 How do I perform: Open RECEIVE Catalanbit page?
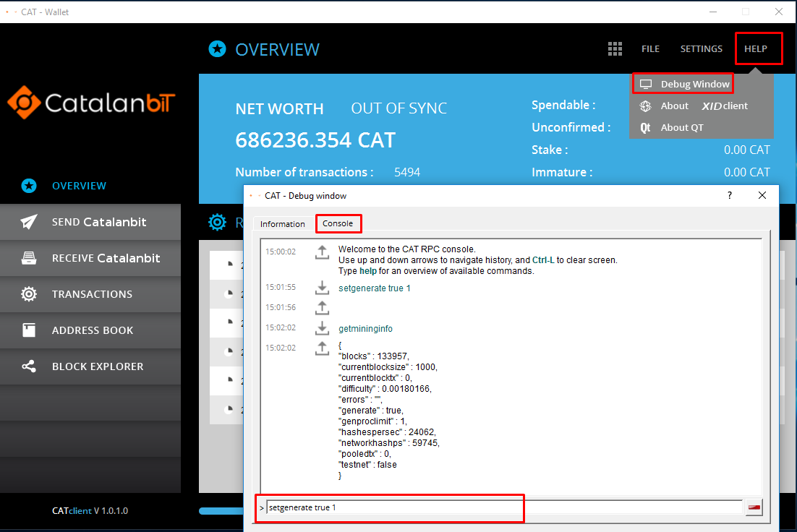click(90, 258)
